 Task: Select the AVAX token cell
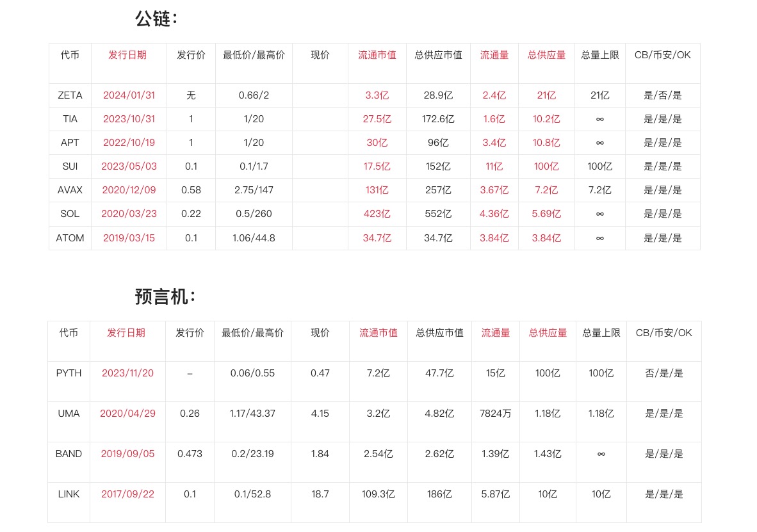point(70,189)
